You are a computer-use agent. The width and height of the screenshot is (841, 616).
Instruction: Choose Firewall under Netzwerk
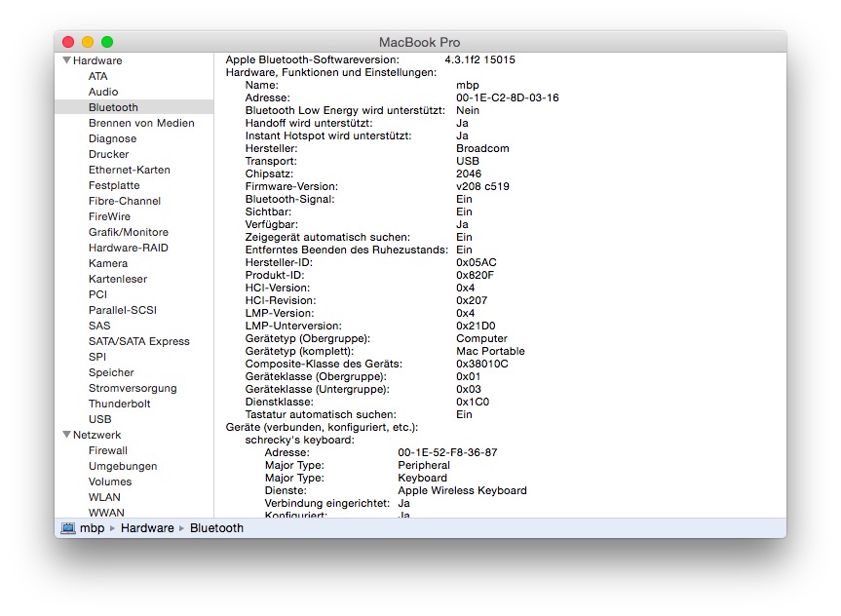108,450
